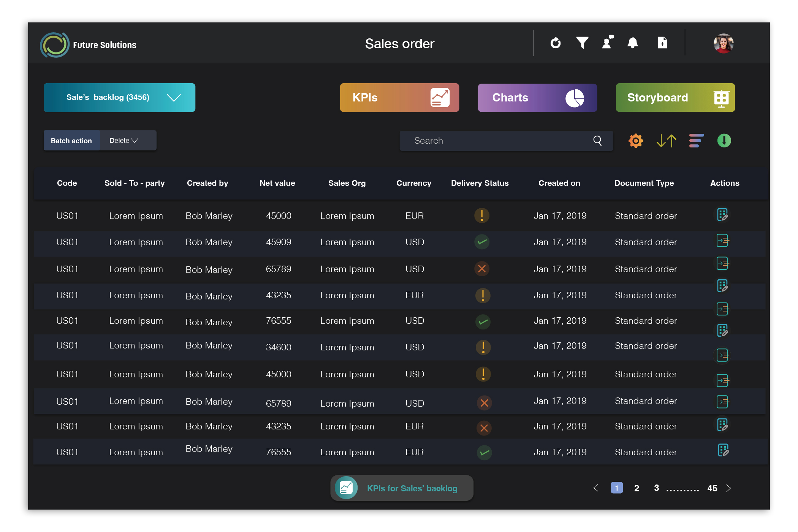Open the Delete batch action dropdown
The image size is (798, 532).
tap(124, 141)
